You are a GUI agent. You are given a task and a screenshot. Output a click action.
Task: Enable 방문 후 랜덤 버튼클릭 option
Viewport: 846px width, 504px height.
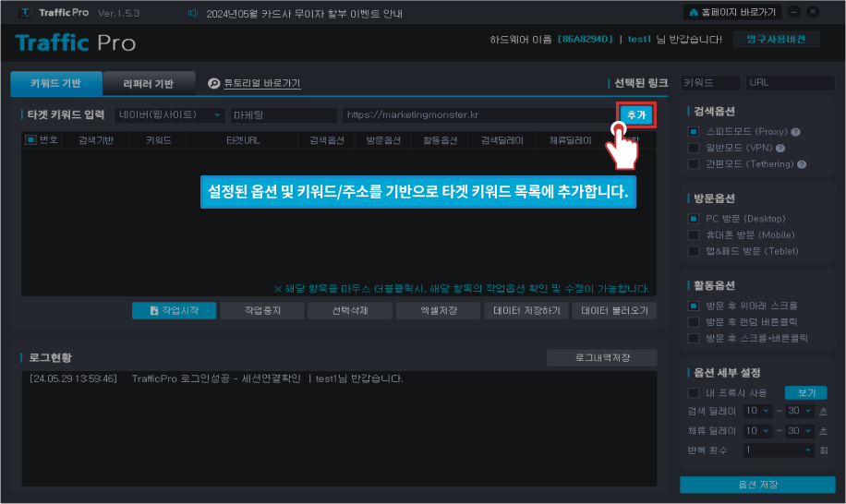tap(694, 322)
